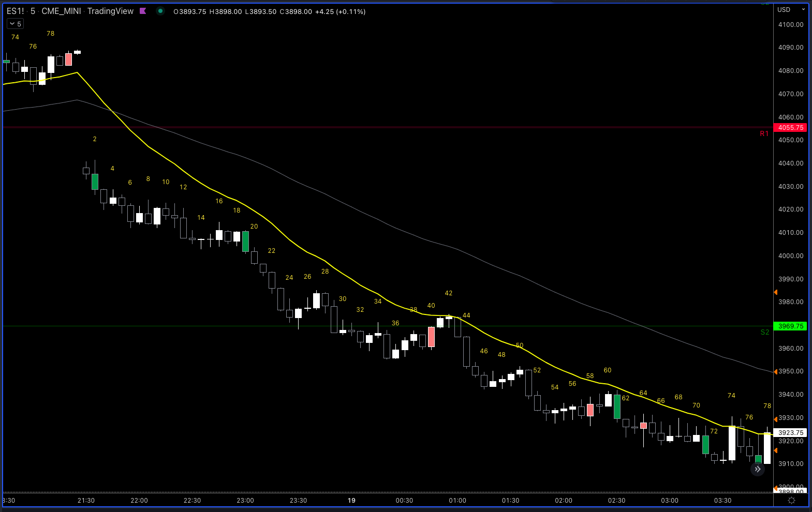Click the green 3969.75 price label
This screenshot has width=812, height=512.
[790, 326]
